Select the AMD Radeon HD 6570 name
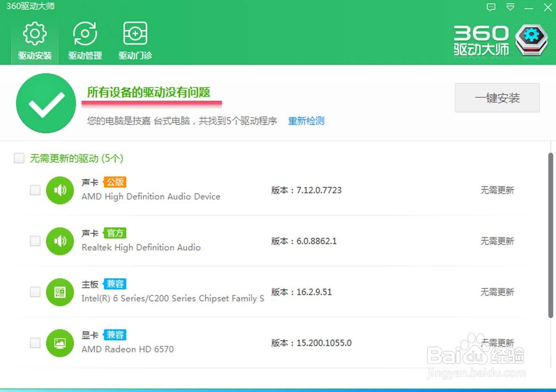This screenshot has width=556, height=392. coord(128,349)
